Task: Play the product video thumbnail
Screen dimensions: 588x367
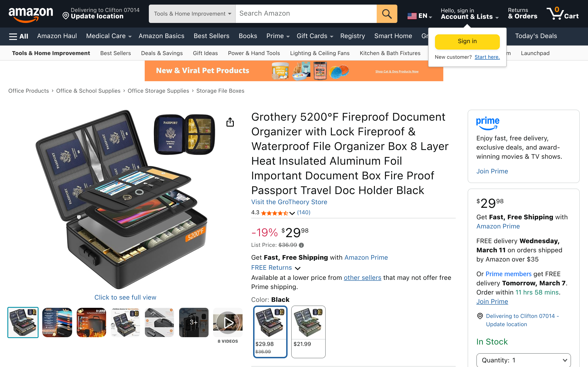Action: pos(228,322)
